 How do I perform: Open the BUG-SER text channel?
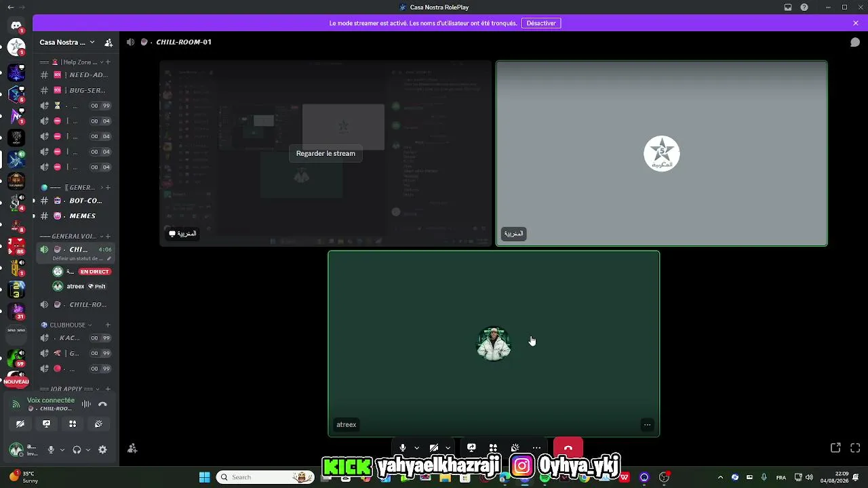click(x=75, y=90)
